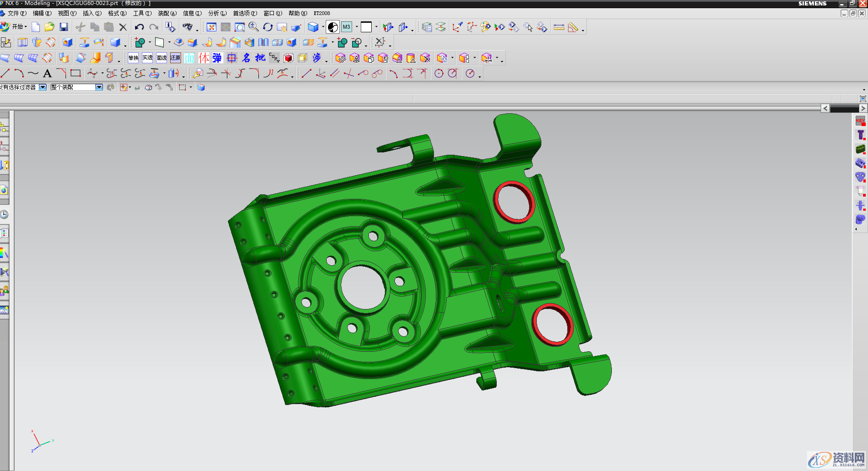Click the white background color swatch
Image resolution: width=868 pixels, height=471 pixels.
pyautogui.click(x=366, y=27)
